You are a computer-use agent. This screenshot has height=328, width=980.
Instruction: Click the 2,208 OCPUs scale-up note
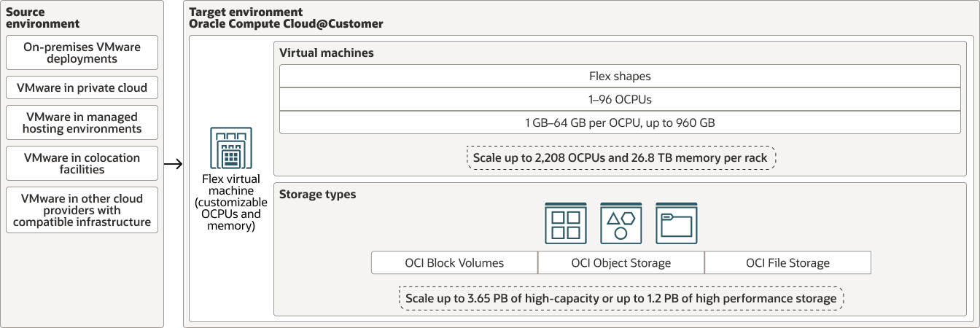pyautogui.click(x=621, y=157)
